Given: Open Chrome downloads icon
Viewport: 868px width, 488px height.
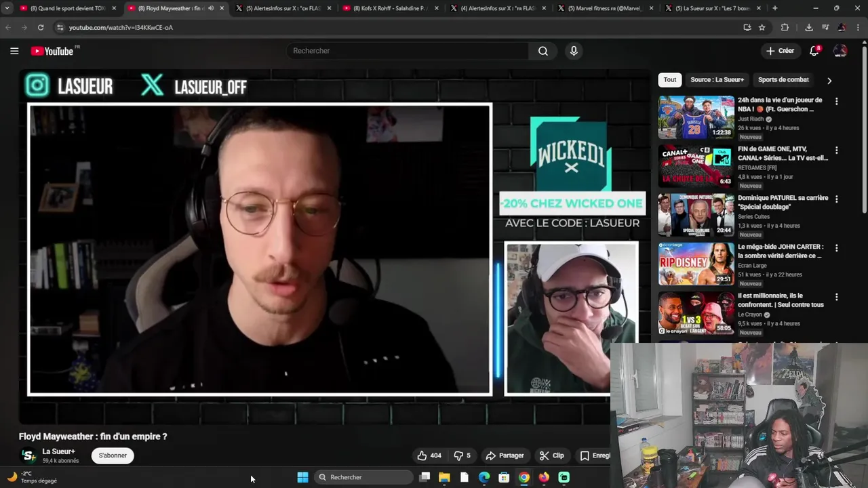Looking at the screenshot, I should coord(808,27).
